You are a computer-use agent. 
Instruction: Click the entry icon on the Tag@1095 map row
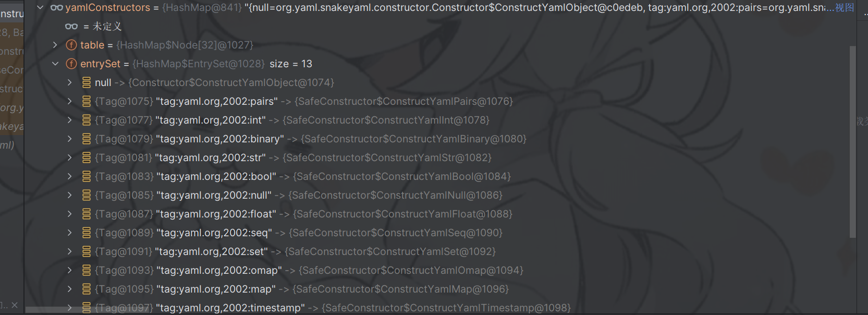point(87,289)
